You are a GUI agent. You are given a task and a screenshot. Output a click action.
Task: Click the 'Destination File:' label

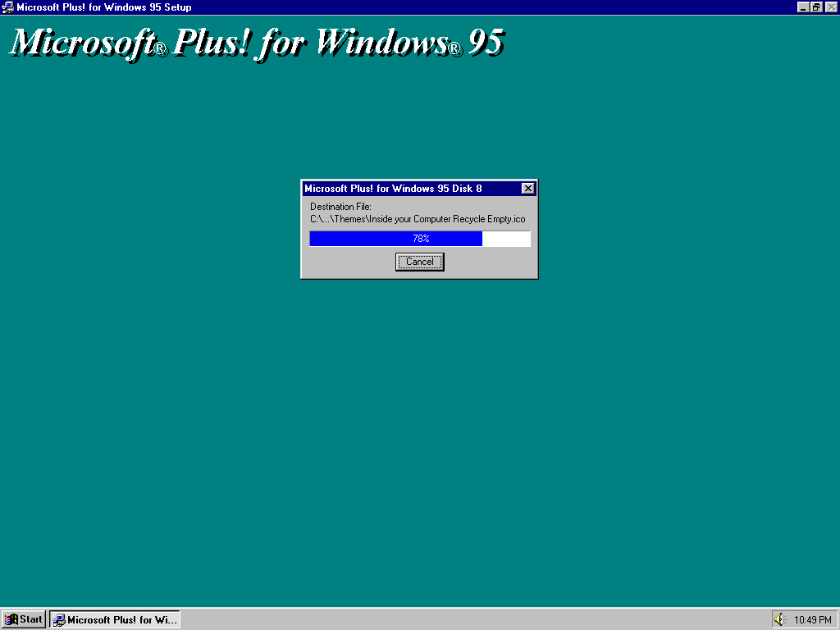click(x=340, y=206)
